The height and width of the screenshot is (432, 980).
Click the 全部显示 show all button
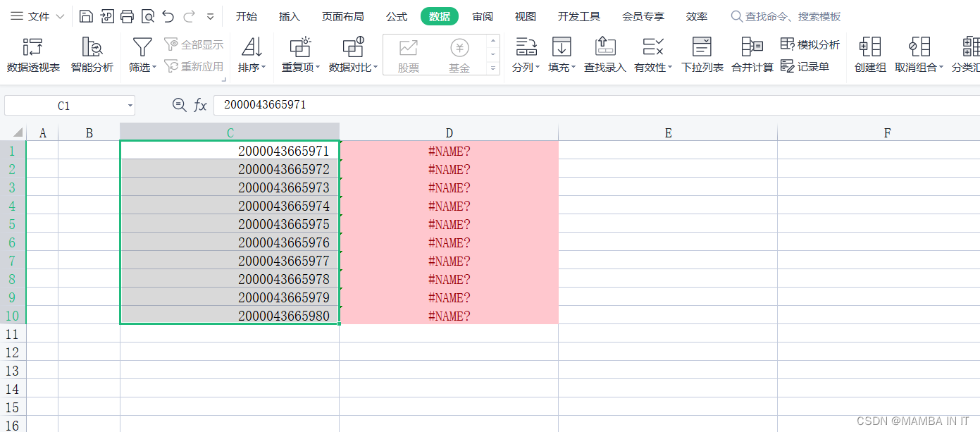194,44
